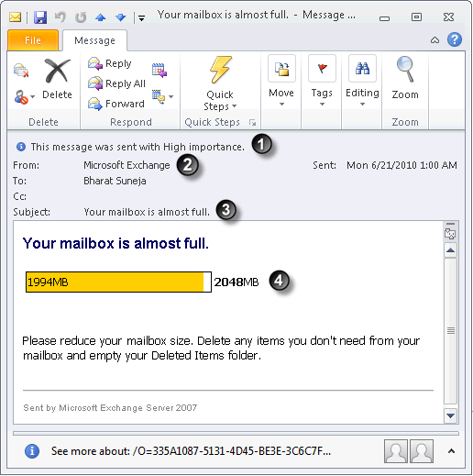Open the Junk dropdown
The width and height of the screenshot is (473, 476).
click(x=24, y=97)
